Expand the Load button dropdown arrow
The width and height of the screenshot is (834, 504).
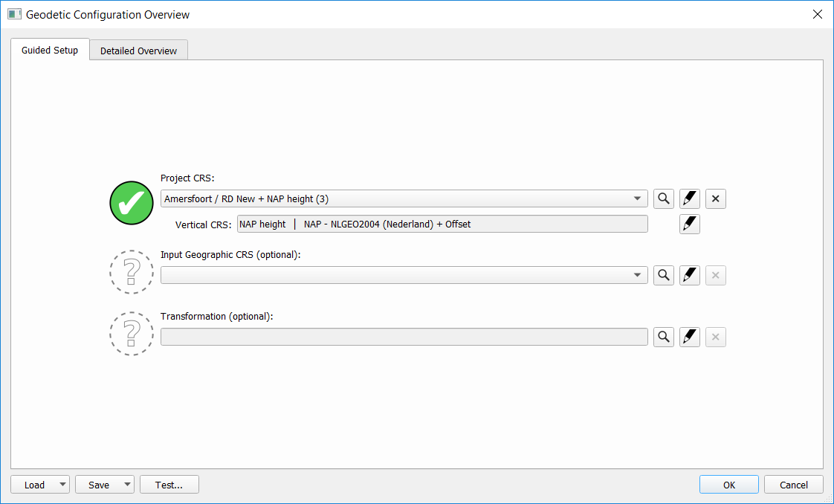(x=62, y=485)
